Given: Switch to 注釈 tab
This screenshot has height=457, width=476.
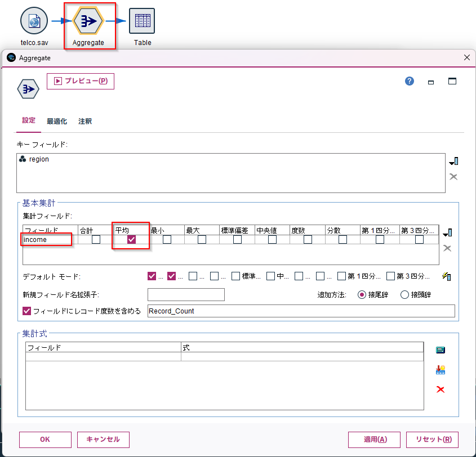Looking at the screenshot, I should click(84, 122).
